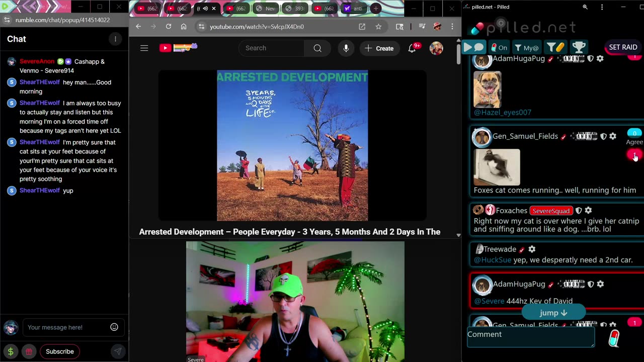Click the SevereAnon username in Rumble chat
The height and width of the screenshot is (362, 644).
37,62
